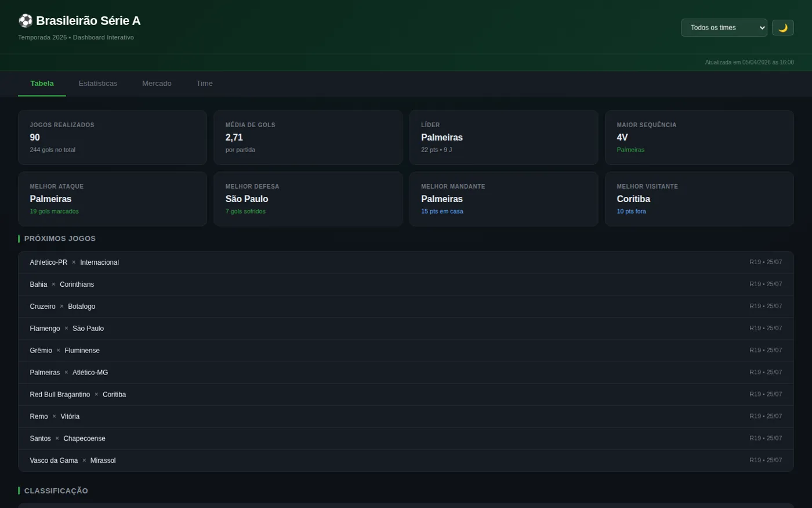Open the Mercado tab
812x508 pixels.
point(157,84)
